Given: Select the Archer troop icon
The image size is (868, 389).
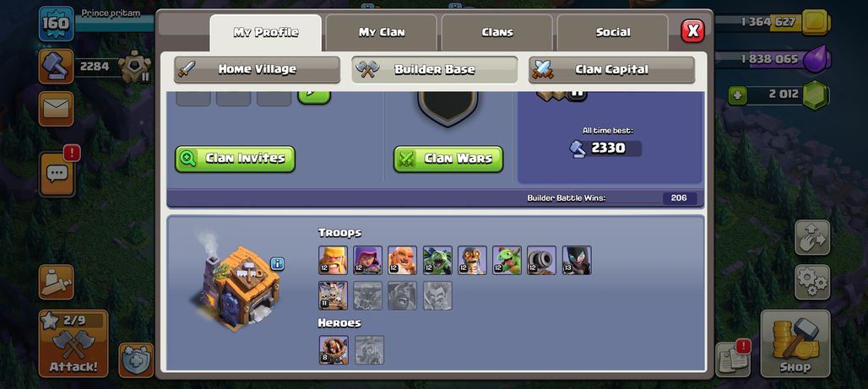Looking at the screenshot, I should (x=367, y=260).
